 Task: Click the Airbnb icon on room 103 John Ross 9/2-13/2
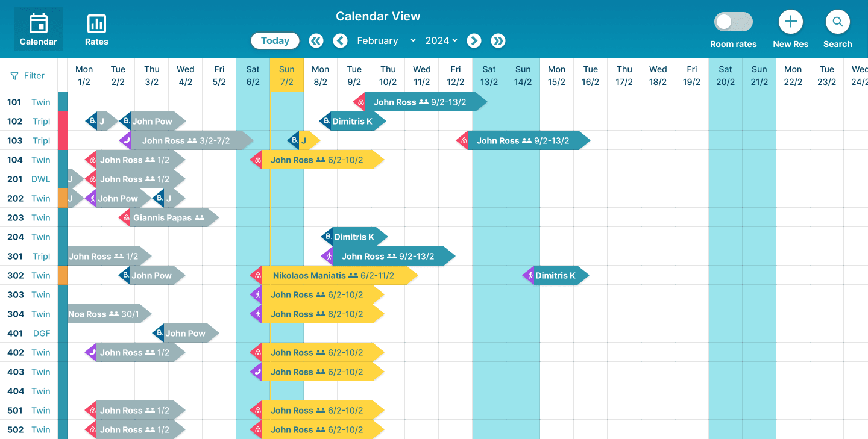tap(462, 140)
